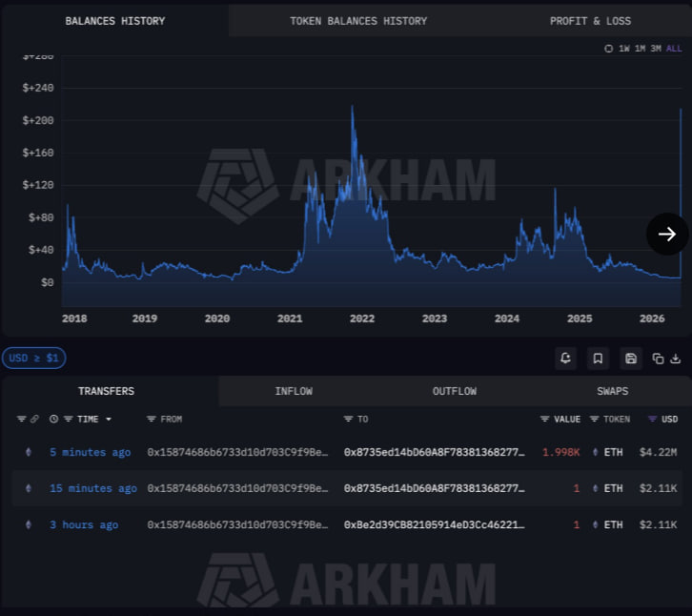Select the ALL chart range
The height and width of the screenshot is (616, 692).
[674, 49]
